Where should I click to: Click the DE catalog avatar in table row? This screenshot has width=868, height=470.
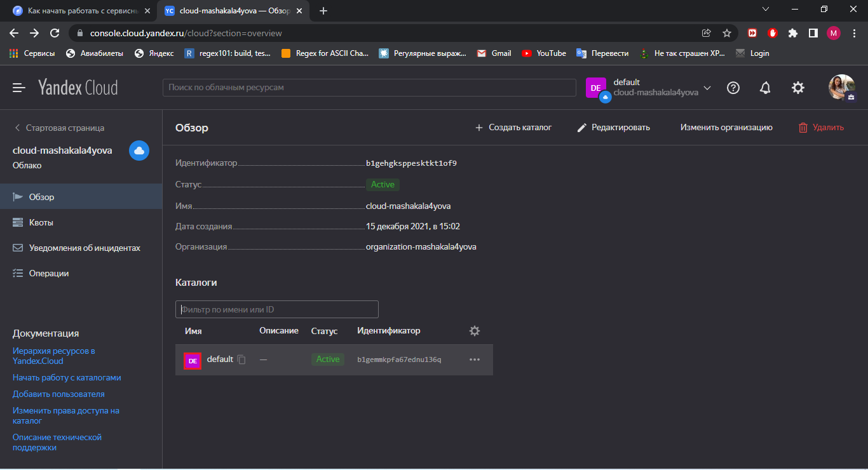pyautogui.click(x=193, y=360)
